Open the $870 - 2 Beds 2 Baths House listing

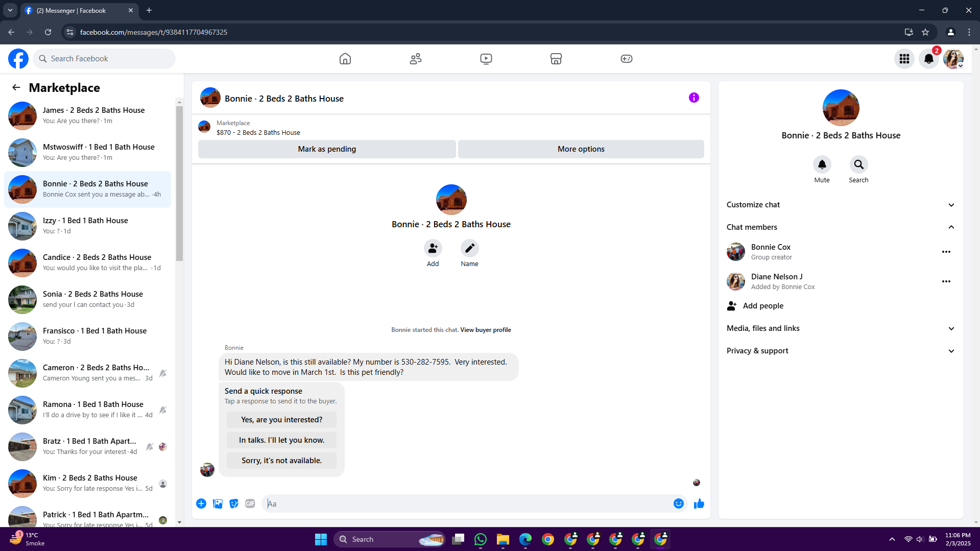(258, 133)
